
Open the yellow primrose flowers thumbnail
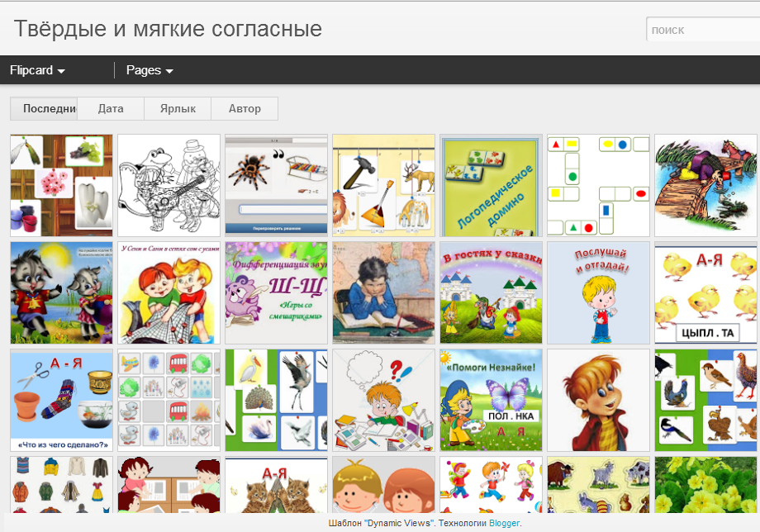(705, 485)
